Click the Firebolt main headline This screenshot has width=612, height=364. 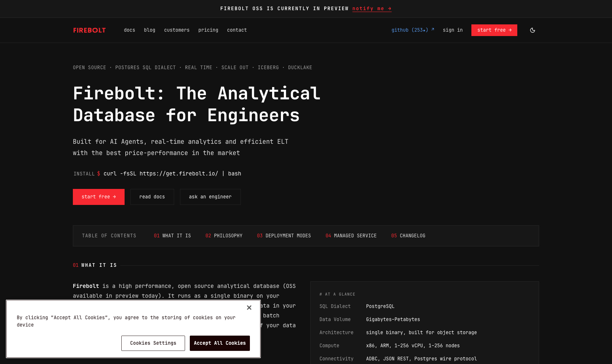[x=197, y=104]
